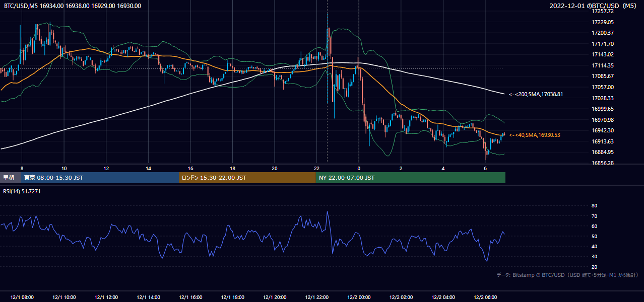Click the ロンドン 15:30-22:00 JST session bar
The height and width of the screenshot is (302, 644).
(247, 178)
